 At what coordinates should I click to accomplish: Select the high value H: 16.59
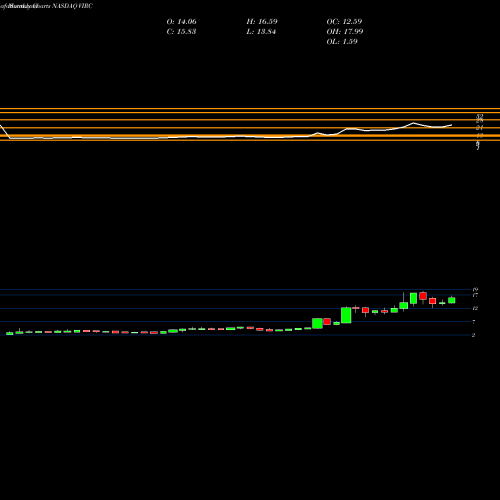[262, 22]
